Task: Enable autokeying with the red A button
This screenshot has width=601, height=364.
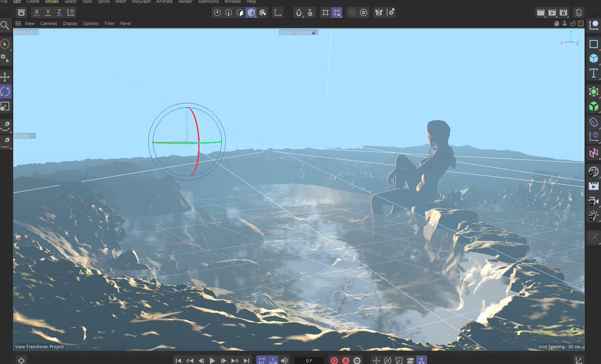Action: tap(346, 360)
